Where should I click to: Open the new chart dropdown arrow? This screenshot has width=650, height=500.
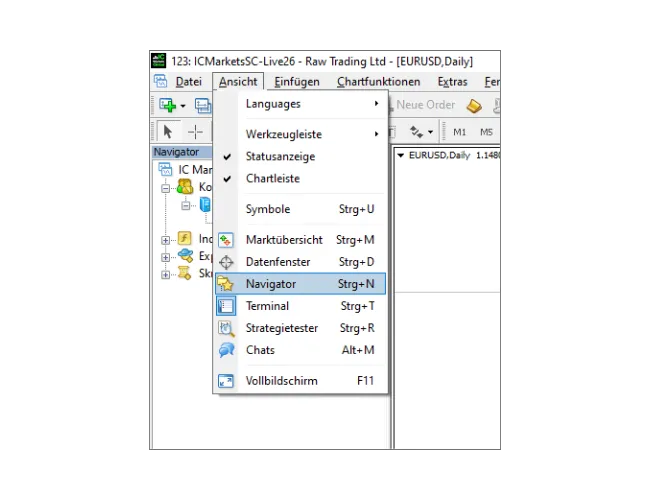tap(182, 106)
